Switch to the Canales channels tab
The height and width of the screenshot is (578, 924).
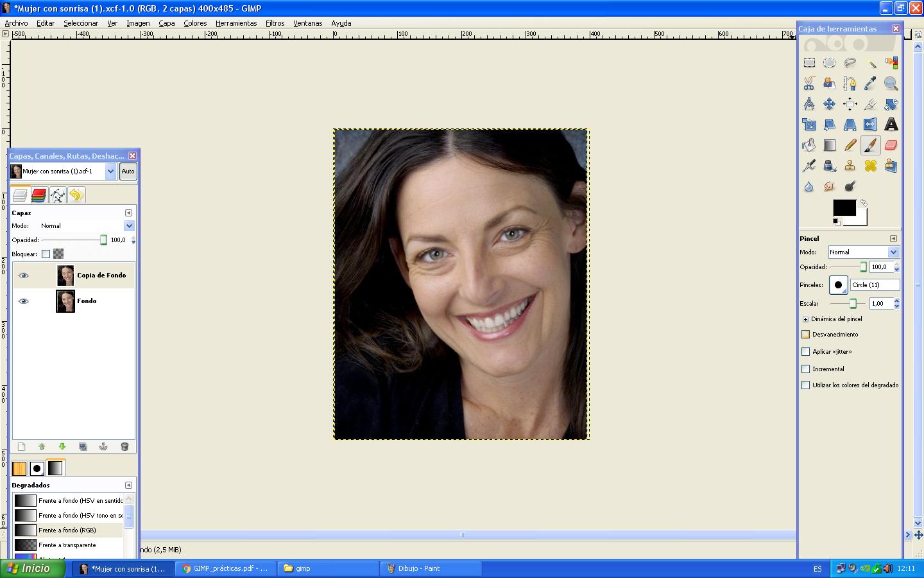(x=39, y=195)
